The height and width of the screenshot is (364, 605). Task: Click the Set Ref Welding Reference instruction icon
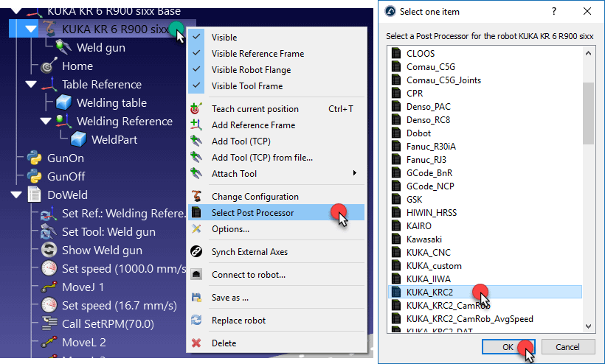click(x=49, y=213)
